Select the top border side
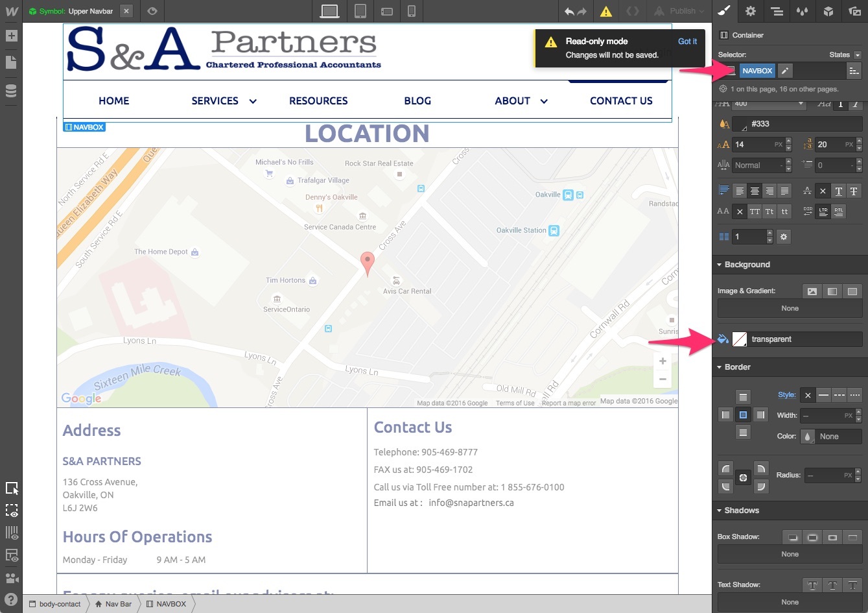868x613 pixels. point(744,397)
